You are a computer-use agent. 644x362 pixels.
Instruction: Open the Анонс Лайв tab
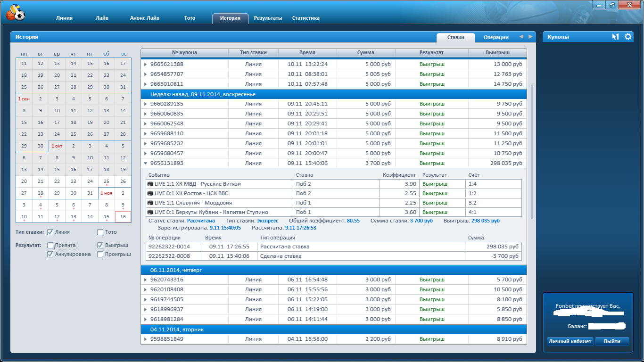(145, 18)
